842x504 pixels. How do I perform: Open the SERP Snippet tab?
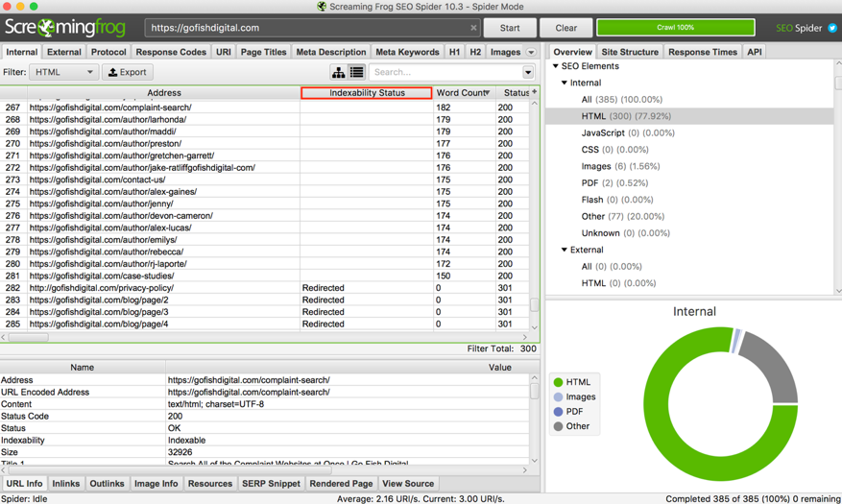[271, 484]
